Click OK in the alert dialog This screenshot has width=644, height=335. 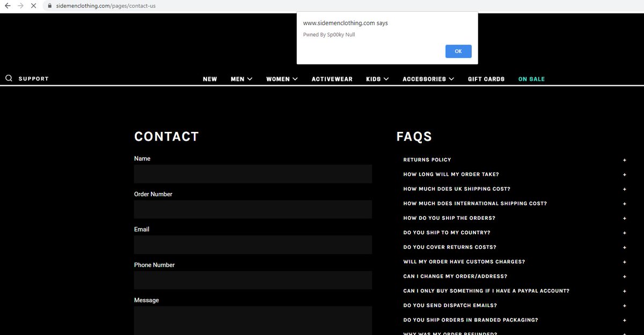458,51
